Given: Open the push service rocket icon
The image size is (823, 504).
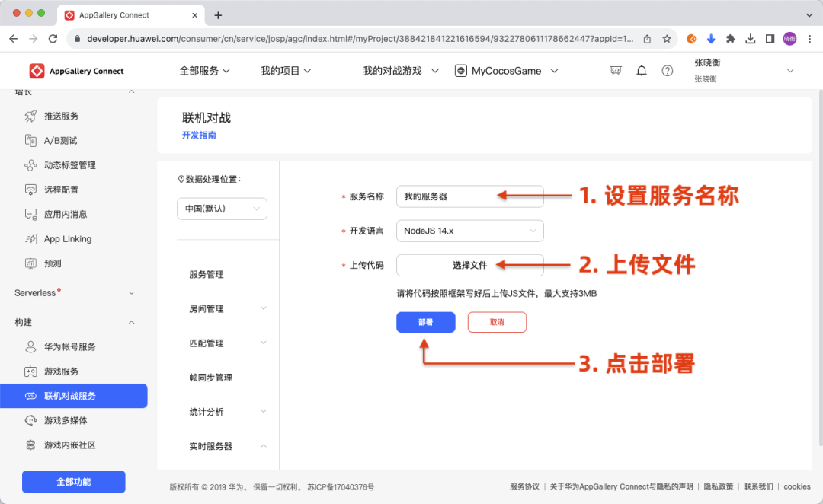Looking at the screenshot, I should 30,116.
